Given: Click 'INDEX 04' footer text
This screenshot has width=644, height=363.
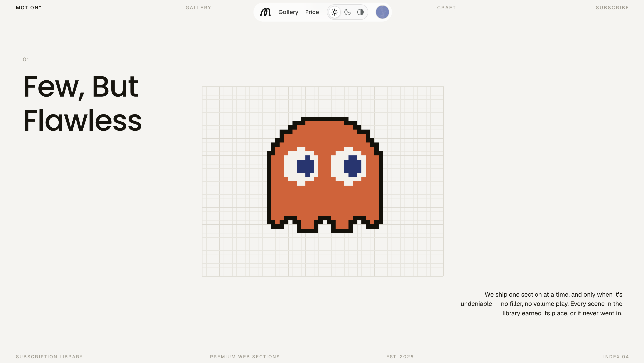Looking at the screenshot, I should [x=616, y=357].
